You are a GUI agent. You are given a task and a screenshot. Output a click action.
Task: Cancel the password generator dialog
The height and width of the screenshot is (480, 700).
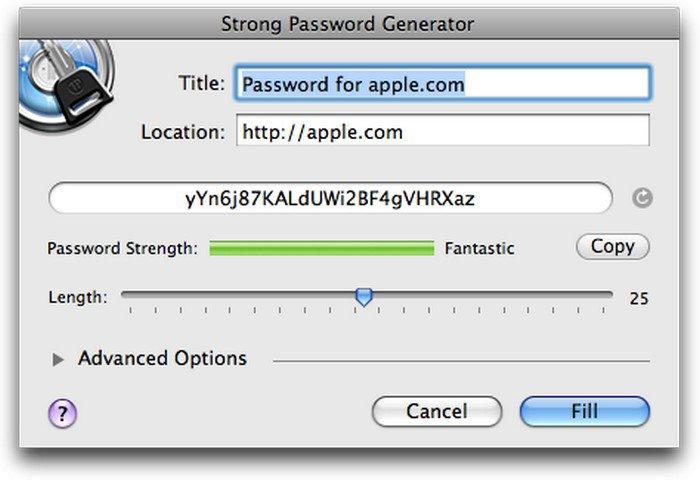point(436,411)
